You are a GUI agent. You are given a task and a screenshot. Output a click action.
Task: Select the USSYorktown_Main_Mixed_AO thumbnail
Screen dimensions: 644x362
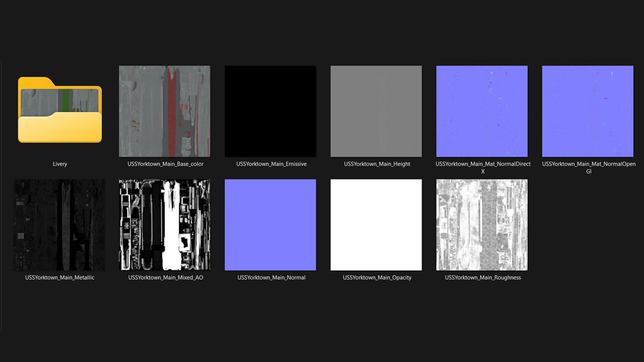(164, 225)
